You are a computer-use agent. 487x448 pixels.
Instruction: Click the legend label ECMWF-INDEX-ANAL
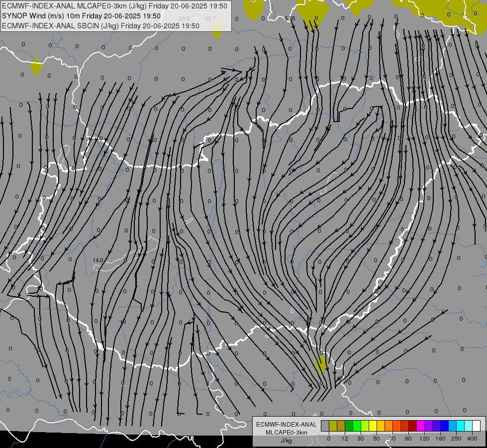tap(287, 425)
